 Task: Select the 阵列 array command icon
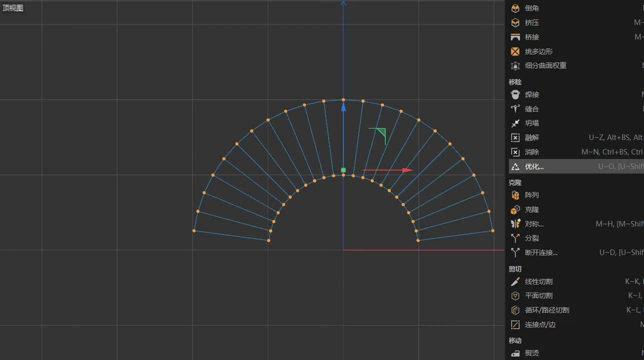(x=515, y=195)
